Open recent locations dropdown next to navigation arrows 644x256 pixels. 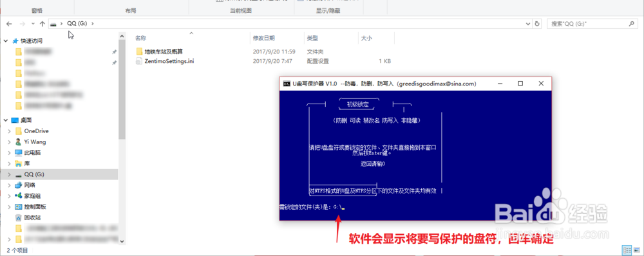coord(33,24)
